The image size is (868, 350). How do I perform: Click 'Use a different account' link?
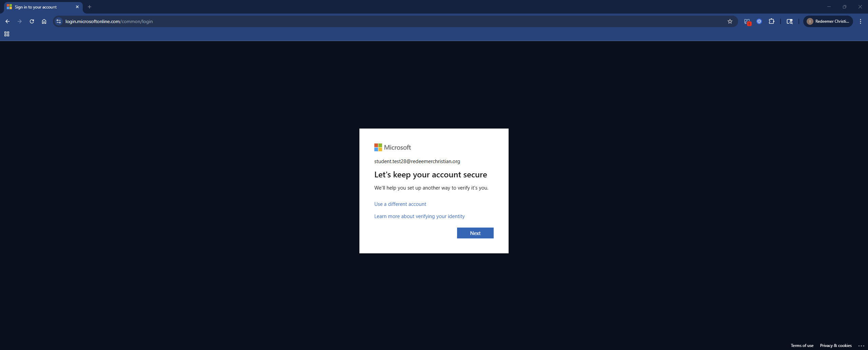pos(400,204)
